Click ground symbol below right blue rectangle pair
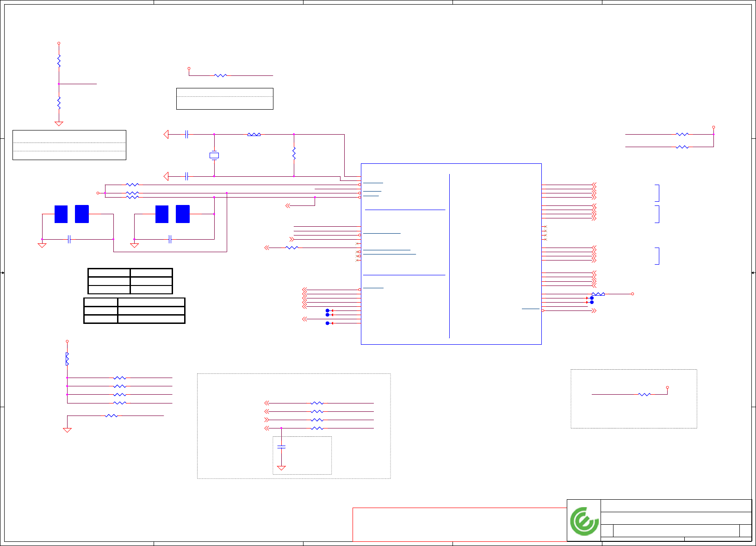This screenshot has height=546, width=756. tap(135, 245)
